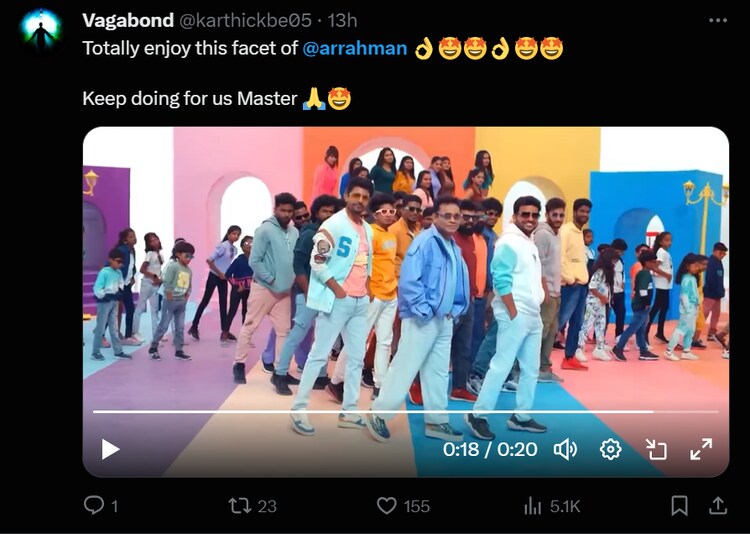Share the tweet via share icon
Image resolution: width=750 pixels, height=534 pixels.
click(717, 506)
